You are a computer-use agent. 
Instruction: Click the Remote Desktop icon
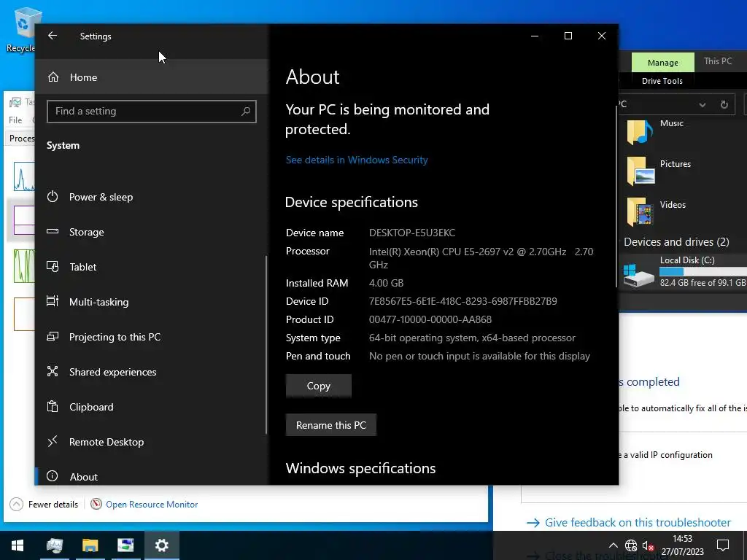[x=53, y=441]
